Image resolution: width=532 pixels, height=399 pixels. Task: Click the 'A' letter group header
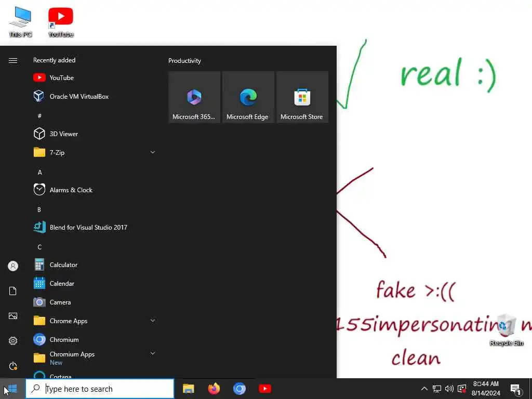point(39,172)
